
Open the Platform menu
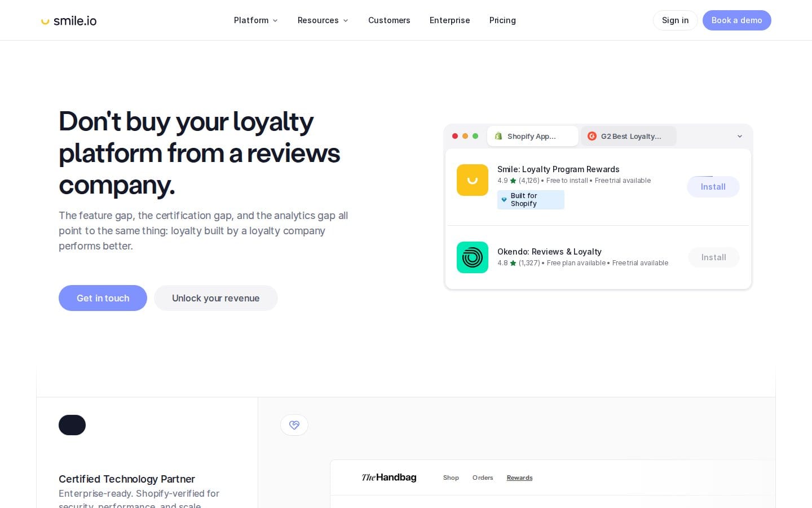pyautogui.click(x=255, y=20)
